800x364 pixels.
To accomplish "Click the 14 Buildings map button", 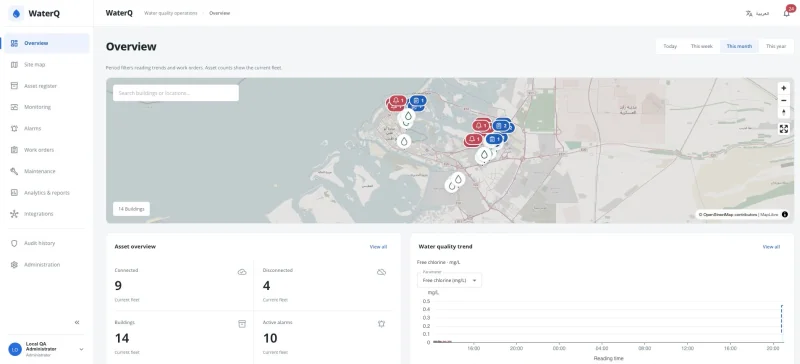I will [x=132, y=209].
